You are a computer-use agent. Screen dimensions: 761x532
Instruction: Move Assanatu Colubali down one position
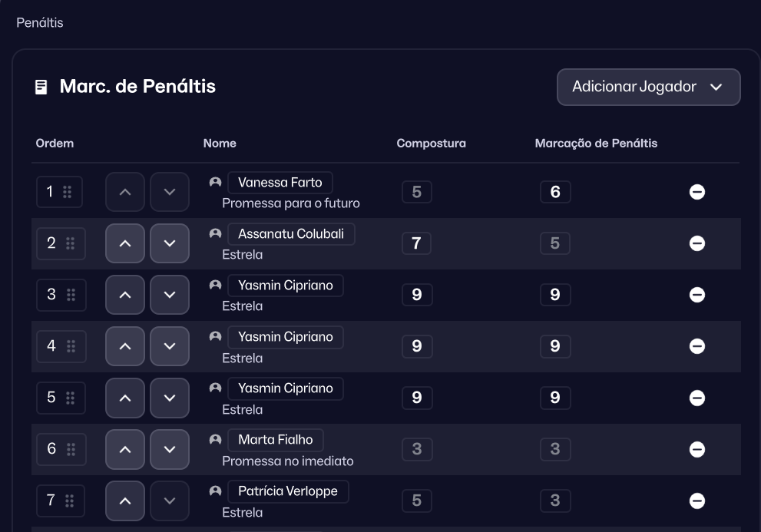[x=170, y=243]
